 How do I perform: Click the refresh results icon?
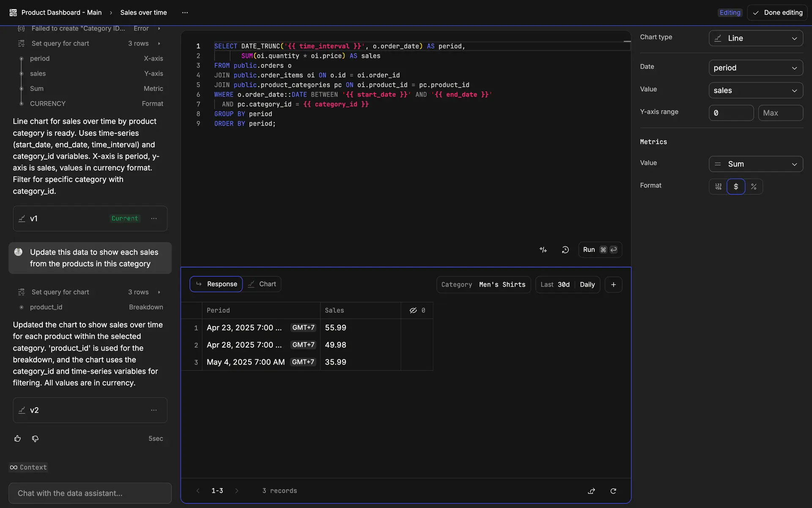613,491
